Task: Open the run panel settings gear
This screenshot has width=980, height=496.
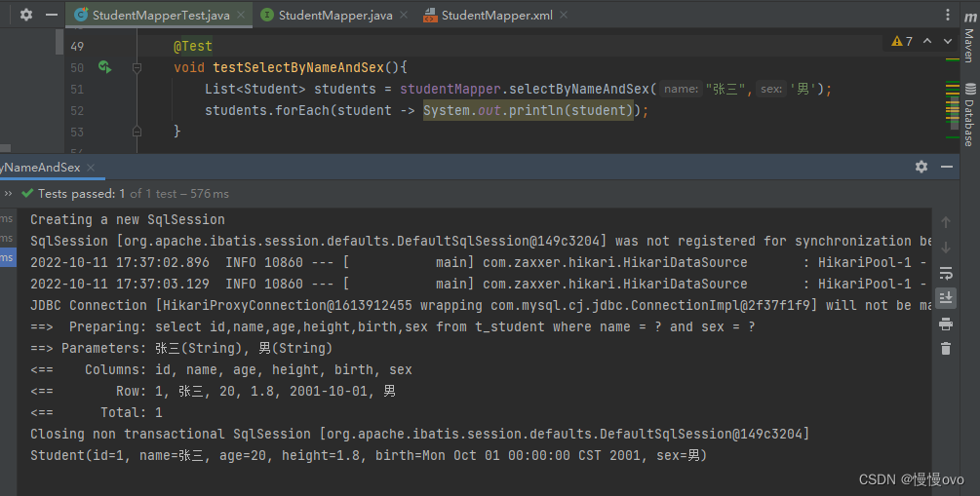Action: pos(921,167)
